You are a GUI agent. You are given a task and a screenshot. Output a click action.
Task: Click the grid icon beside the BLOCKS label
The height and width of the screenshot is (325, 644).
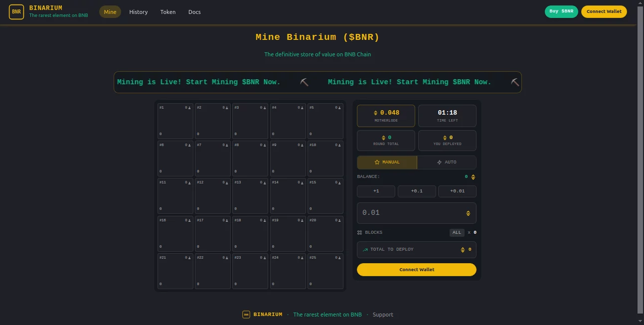[x=359, y=232]
